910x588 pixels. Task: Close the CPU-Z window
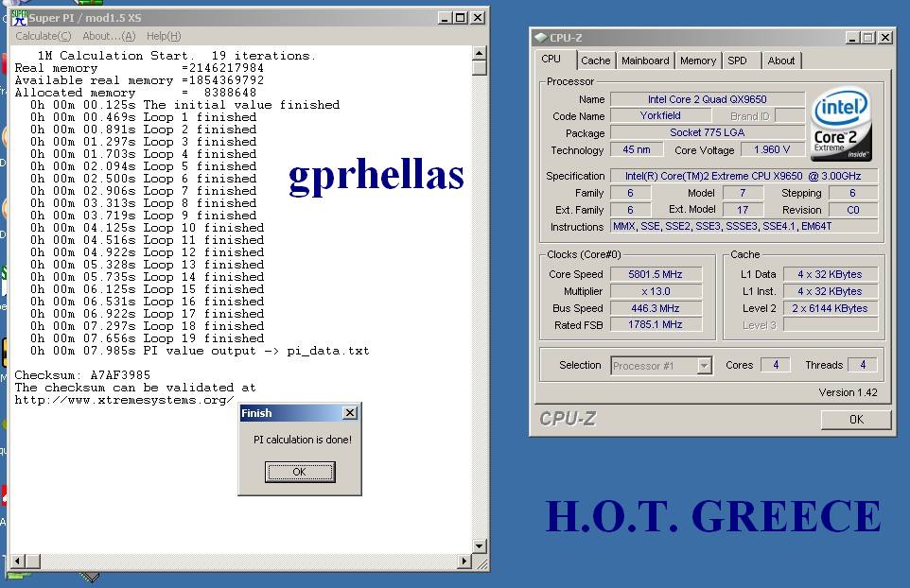tap(885, 38)
